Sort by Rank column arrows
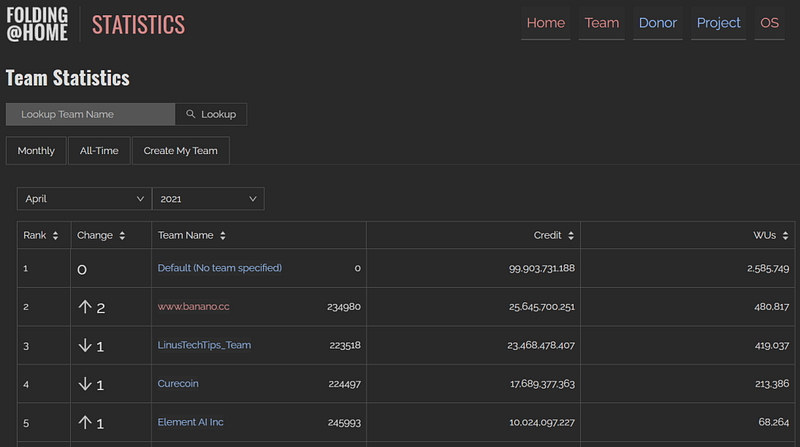 pos(55,235)
